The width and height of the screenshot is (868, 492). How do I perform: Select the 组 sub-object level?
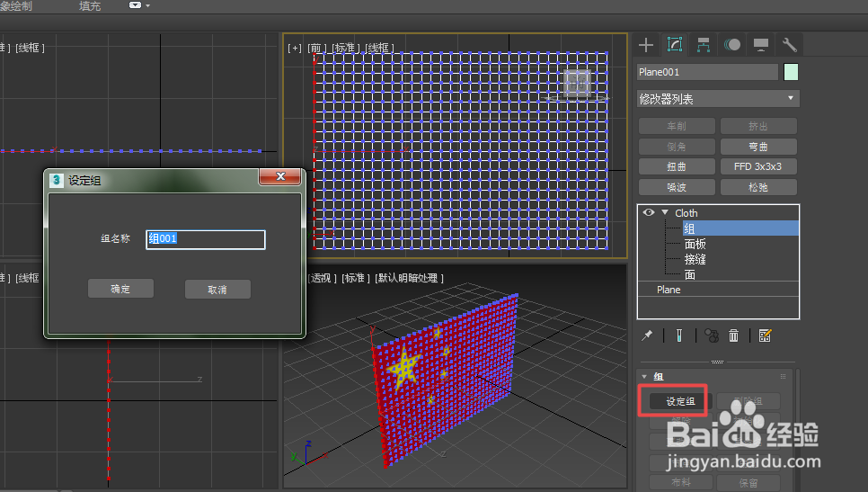[x=740, y=228]
